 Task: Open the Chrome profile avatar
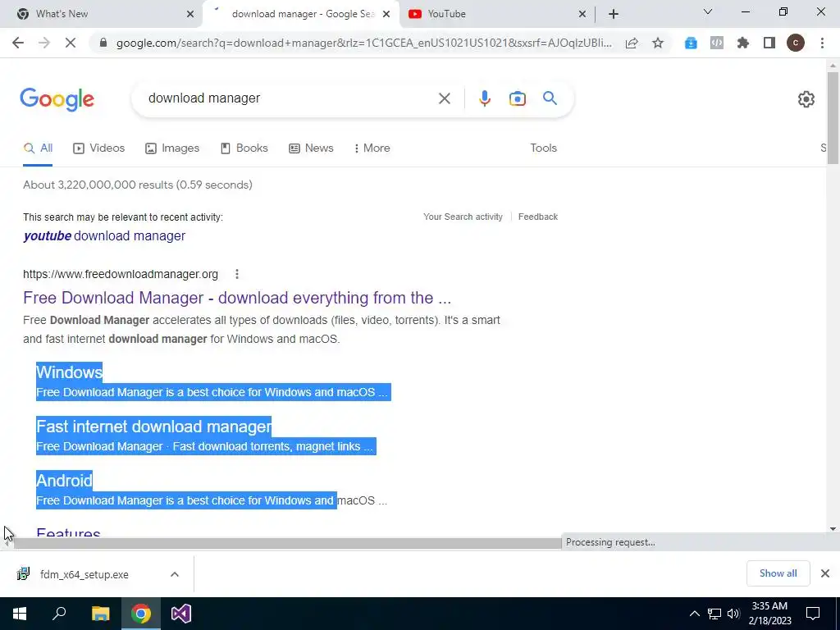point(796,43)
